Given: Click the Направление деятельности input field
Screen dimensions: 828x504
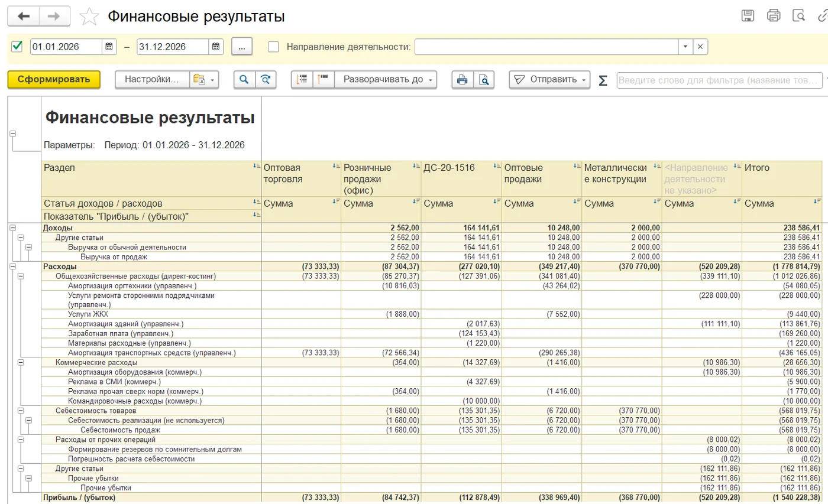Looking at the screenshot, I should (x=546, y=47).
